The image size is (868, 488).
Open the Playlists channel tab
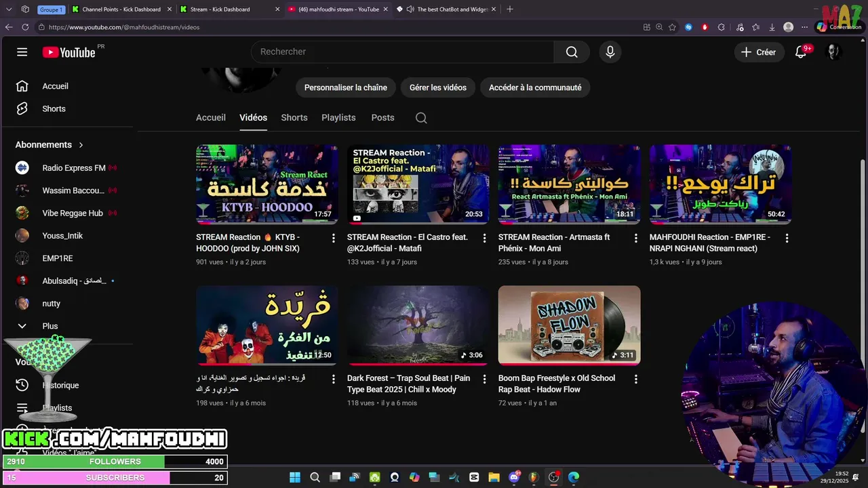point(338,118)
